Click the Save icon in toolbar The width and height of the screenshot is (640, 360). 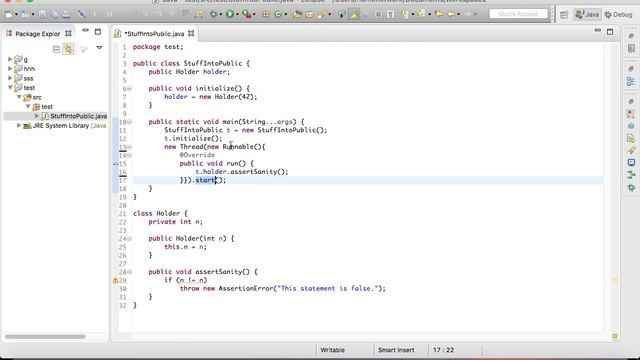click(42, 14)
